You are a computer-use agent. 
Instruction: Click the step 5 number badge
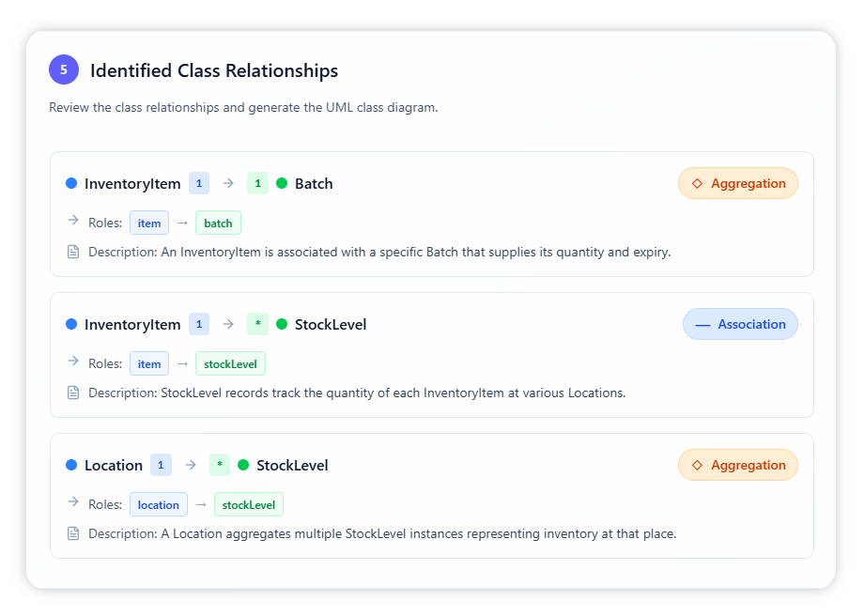(x=64, y=69)
